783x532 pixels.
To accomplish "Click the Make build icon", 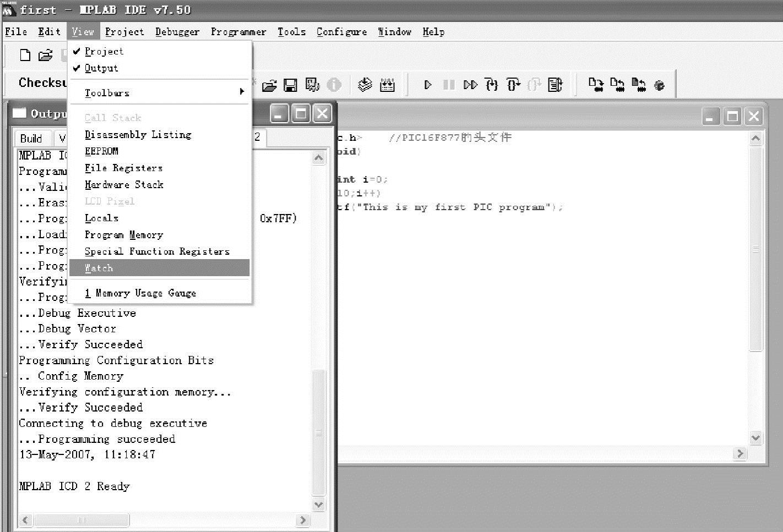I will click(x=365, y=85).
